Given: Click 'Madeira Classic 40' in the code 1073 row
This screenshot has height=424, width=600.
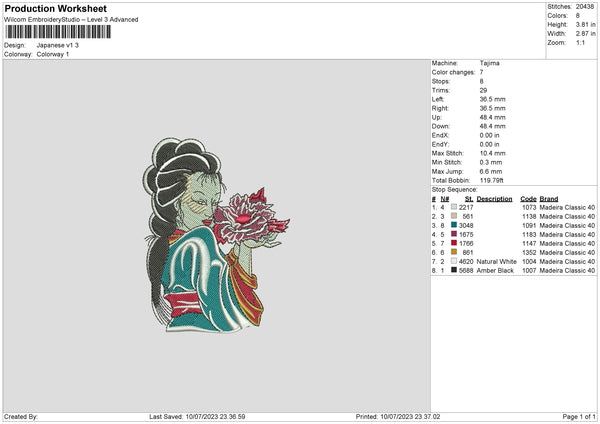Looking at the screenshot, I should (567, 207).
